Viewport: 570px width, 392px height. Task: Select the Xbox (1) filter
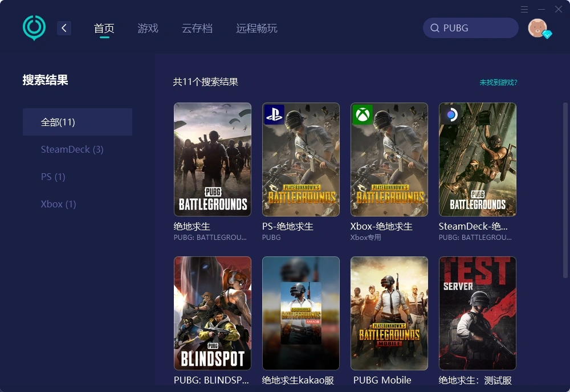tap(58, 204)
